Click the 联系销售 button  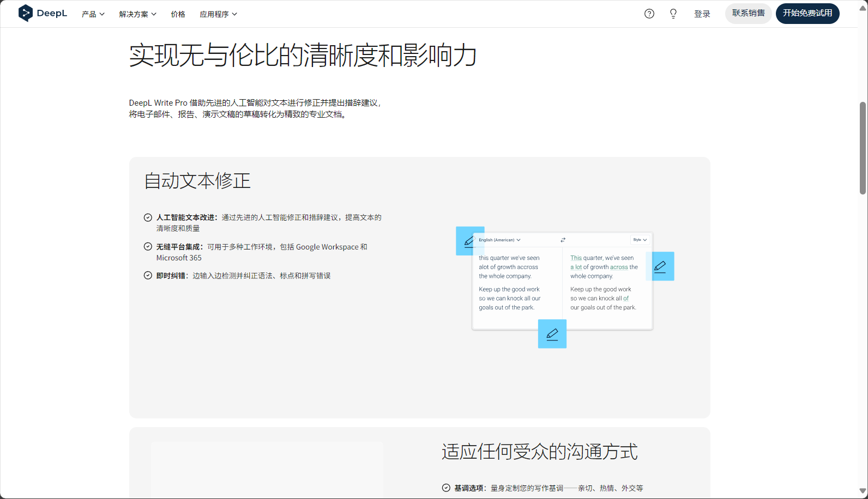pyautogui.click(x=749, y=14)
